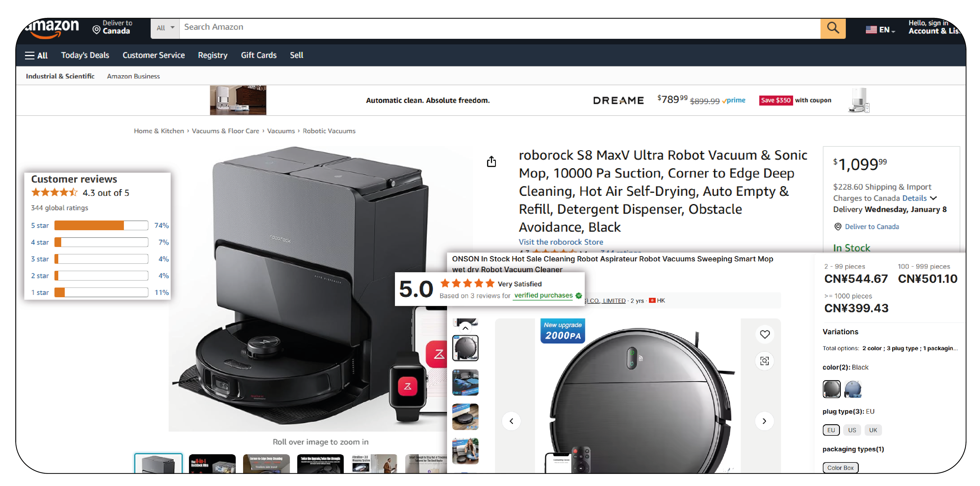
Task: Open Customer Service
Action: 153,56
